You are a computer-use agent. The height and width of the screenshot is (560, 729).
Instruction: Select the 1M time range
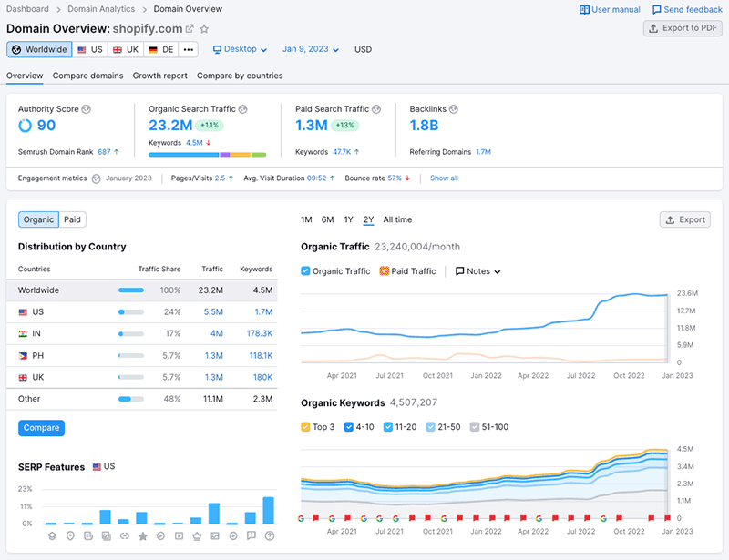pyautogui.click(x=306, y=219)
